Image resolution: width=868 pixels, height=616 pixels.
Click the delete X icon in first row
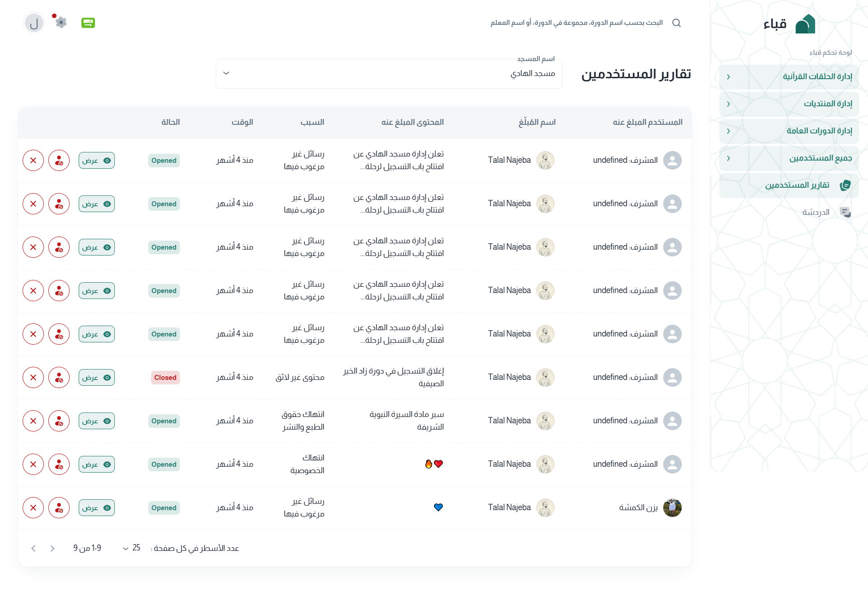[33, 161]
